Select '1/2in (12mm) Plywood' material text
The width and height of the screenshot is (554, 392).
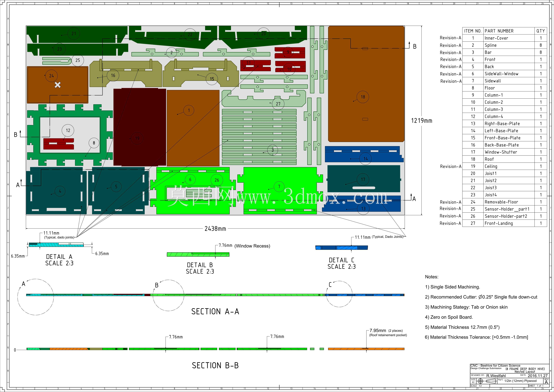(x=520, y=381)
